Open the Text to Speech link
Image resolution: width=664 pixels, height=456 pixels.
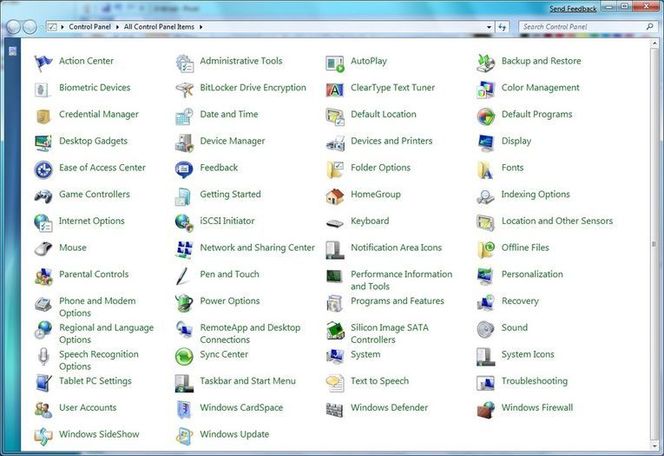[x=380, y=381]
